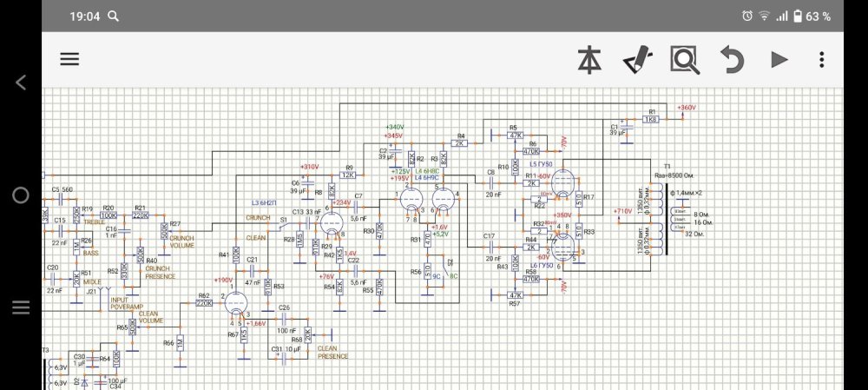Tap the search icon in status bar
The width and height of the screenshot is (868, 390).
[114, 17]
